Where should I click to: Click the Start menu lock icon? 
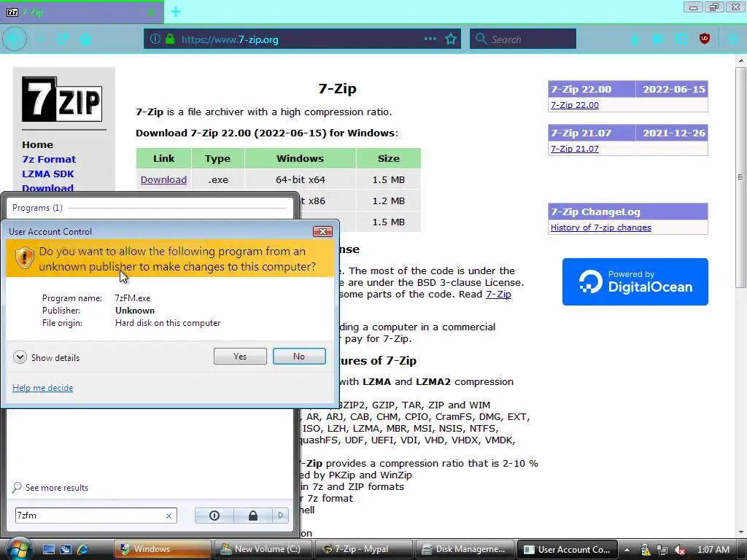253,516
